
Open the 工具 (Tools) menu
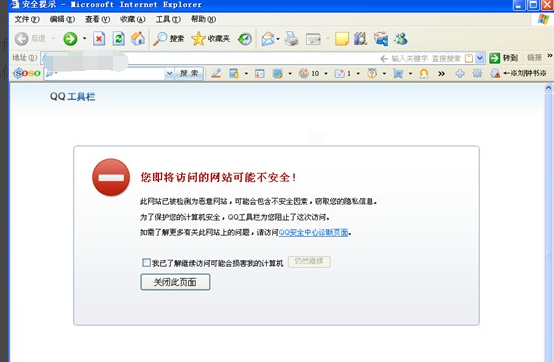[x=168, y=19]
